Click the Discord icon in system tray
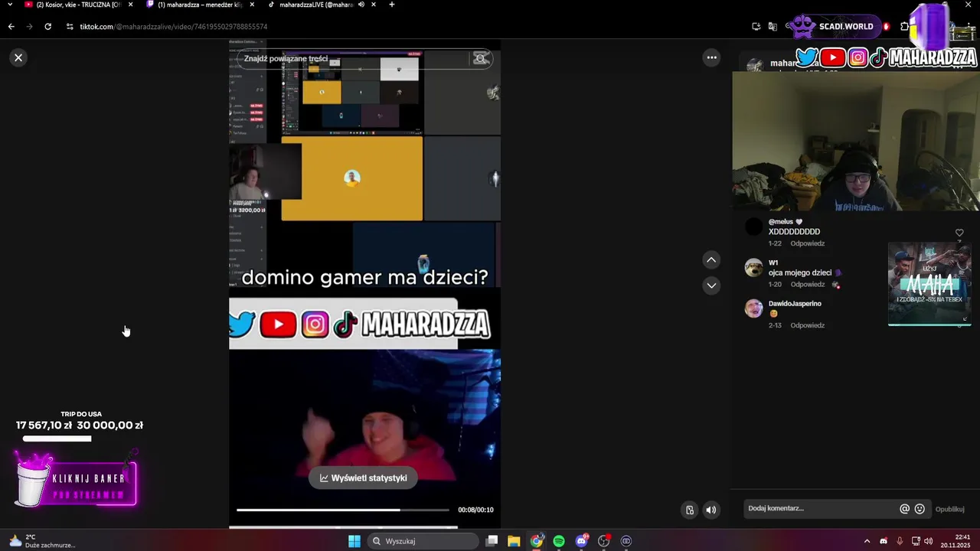Viewport: 980px width, 551px height. pyautogui.click(x=884, y=541)
